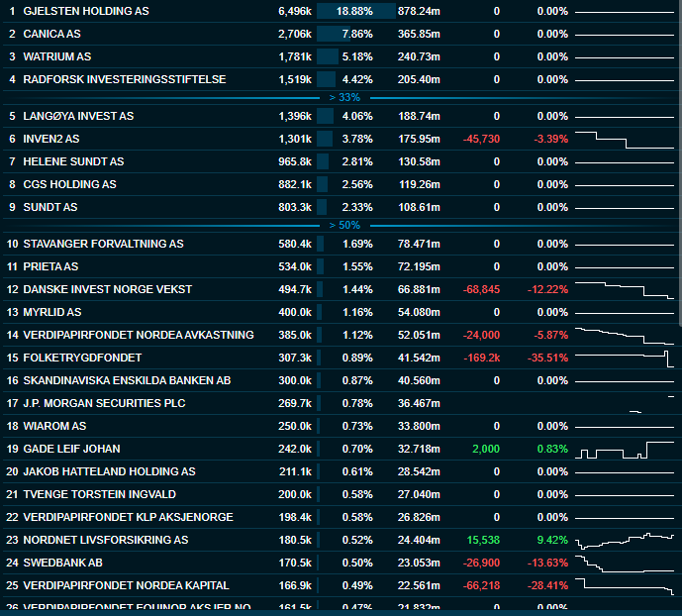Click the 1,396k share count cell

(x=295, y=116)
